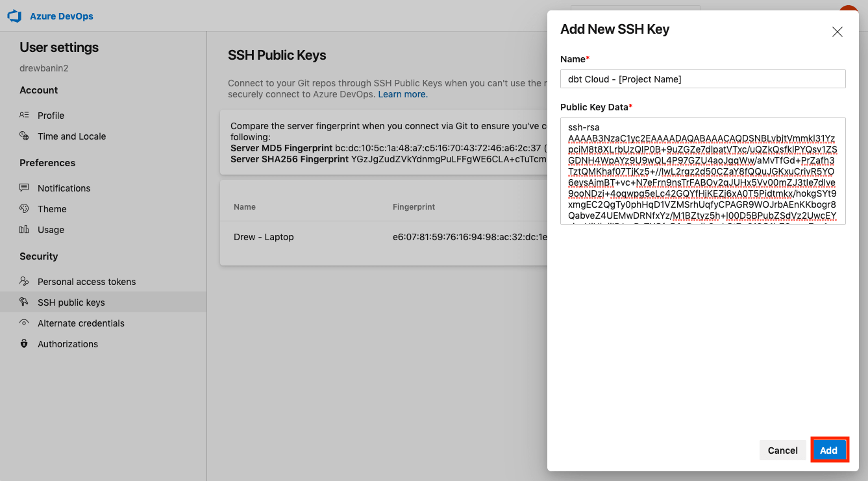Click the Notifications icon
The image size is (868, 481).
point(24,188)
